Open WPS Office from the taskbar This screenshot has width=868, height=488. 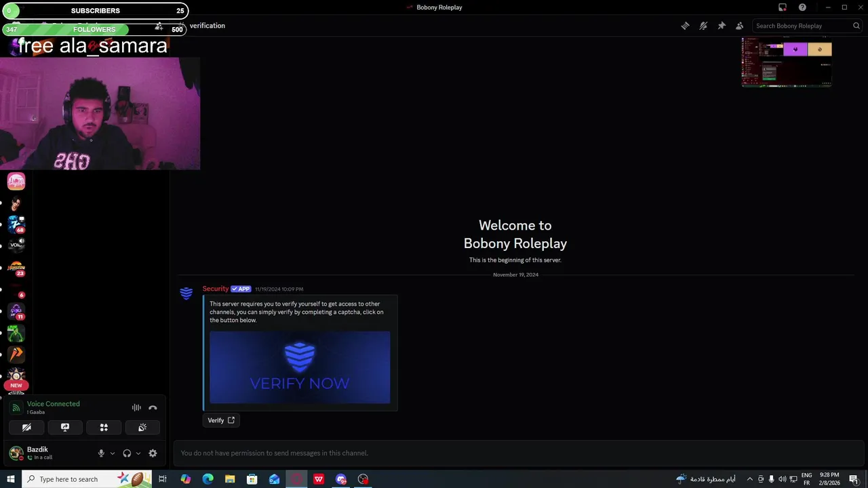pyautogui.click(x=319, y=479)
